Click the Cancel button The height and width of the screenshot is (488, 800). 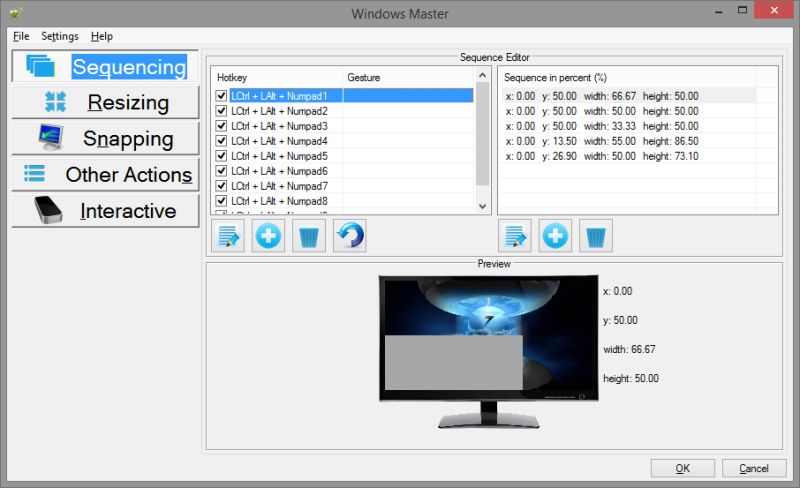click(x=754, y=468)
